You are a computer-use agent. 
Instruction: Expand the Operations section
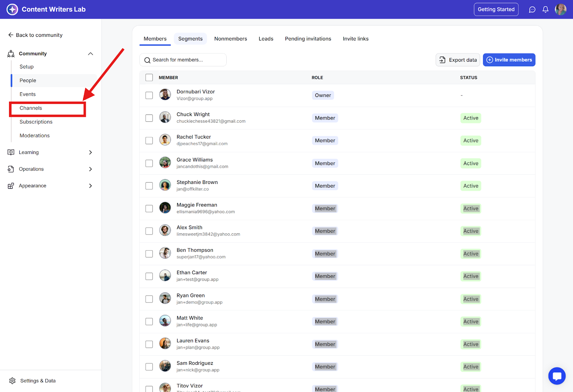coord(91,169)
